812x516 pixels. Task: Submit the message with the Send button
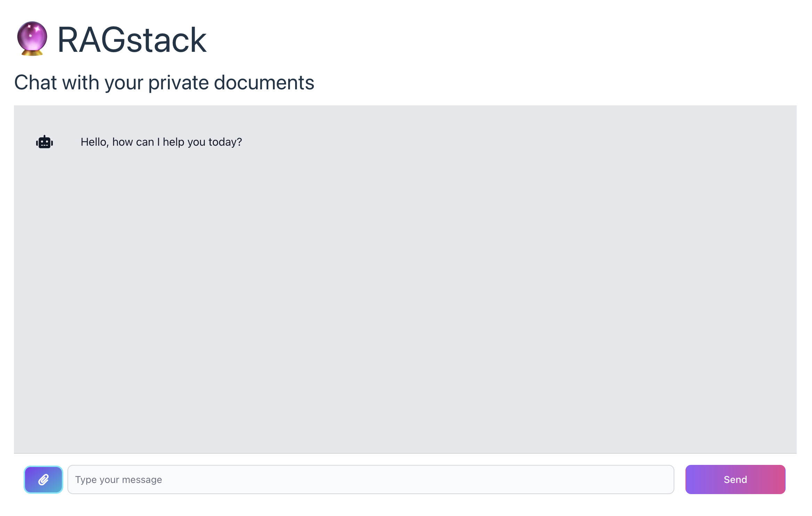click(735, 479)
